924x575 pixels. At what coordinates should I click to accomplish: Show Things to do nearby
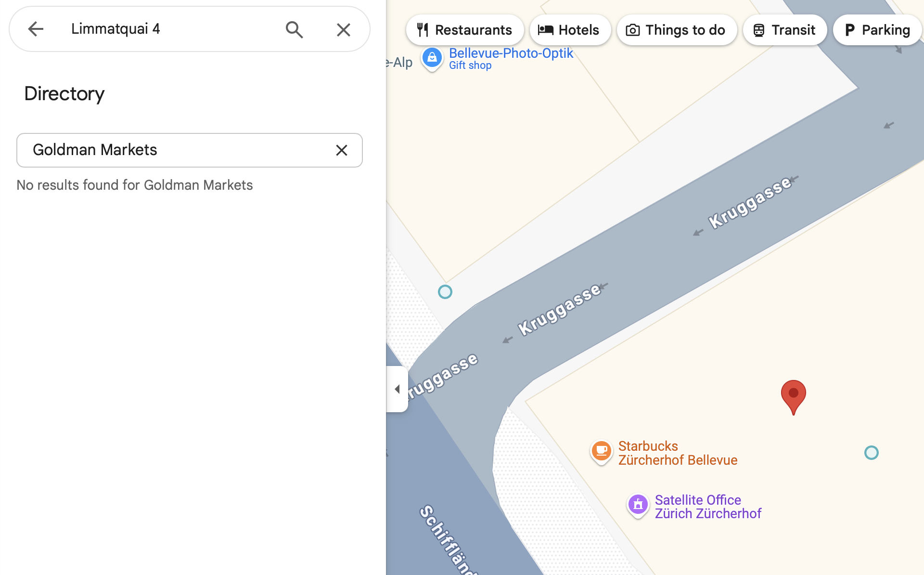(x=677, y=30)
